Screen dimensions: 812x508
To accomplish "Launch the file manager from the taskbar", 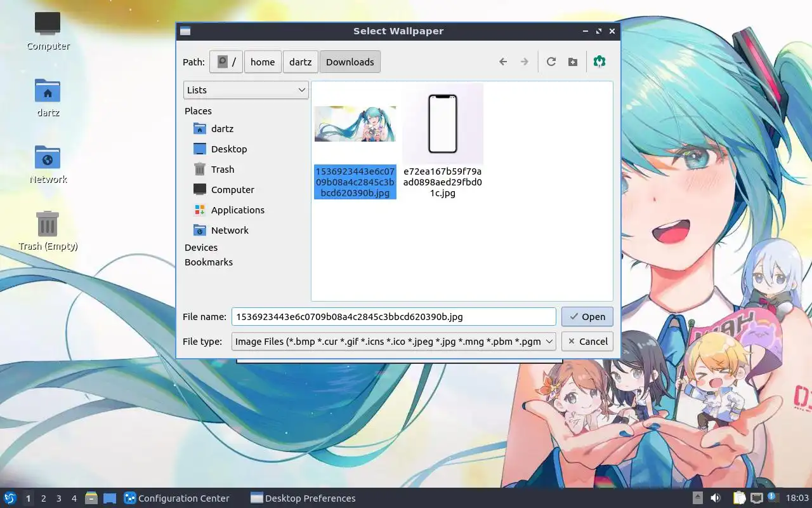I will point(91,498).
